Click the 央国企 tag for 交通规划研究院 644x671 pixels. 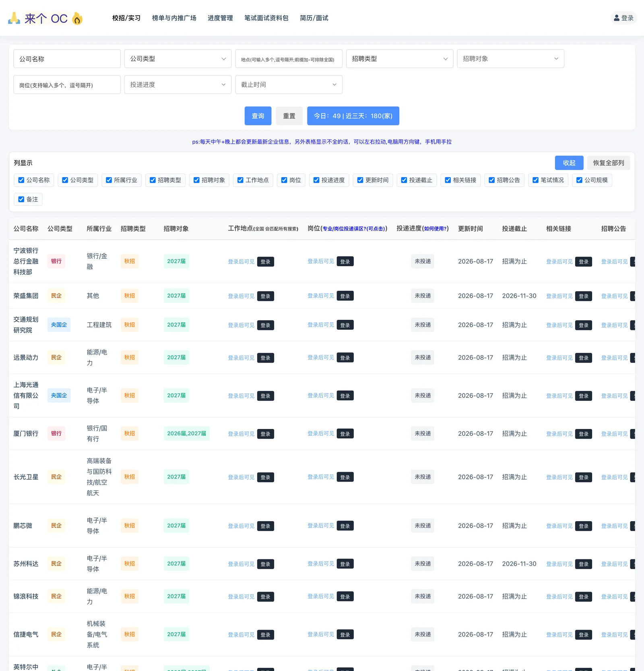coord(59,325)
